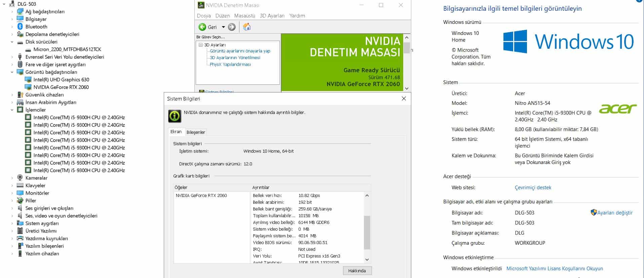Click up arrow of NVIDIA banner scrollbar
The width and height of the screenshot is (644, 278).
(407, 37)
